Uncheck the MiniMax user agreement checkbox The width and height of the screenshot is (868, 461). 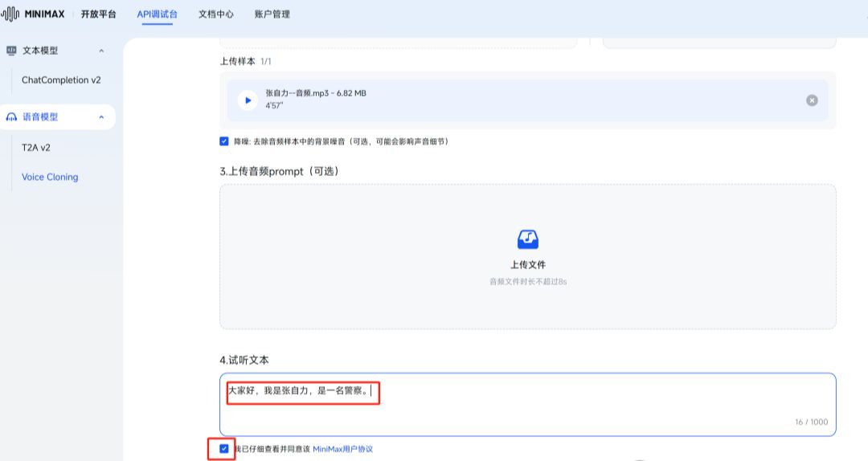click(224, 449)
